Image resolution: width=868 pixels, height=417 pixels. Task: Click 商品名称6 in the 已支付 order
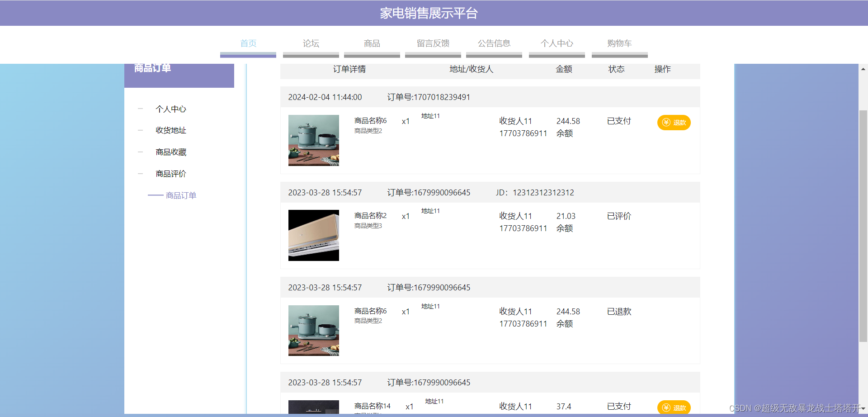point(371,121)
